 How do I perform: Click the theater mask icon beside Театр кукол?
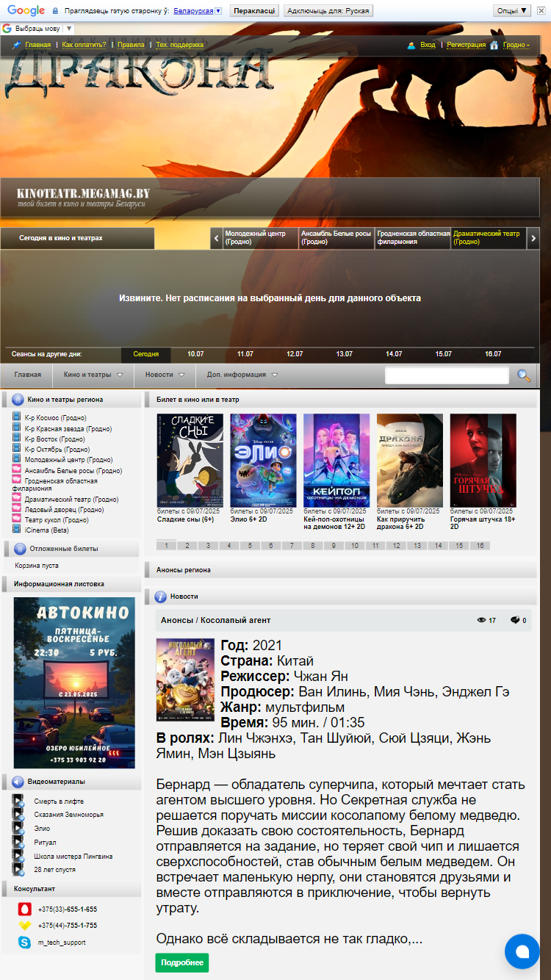coord(18,519)
